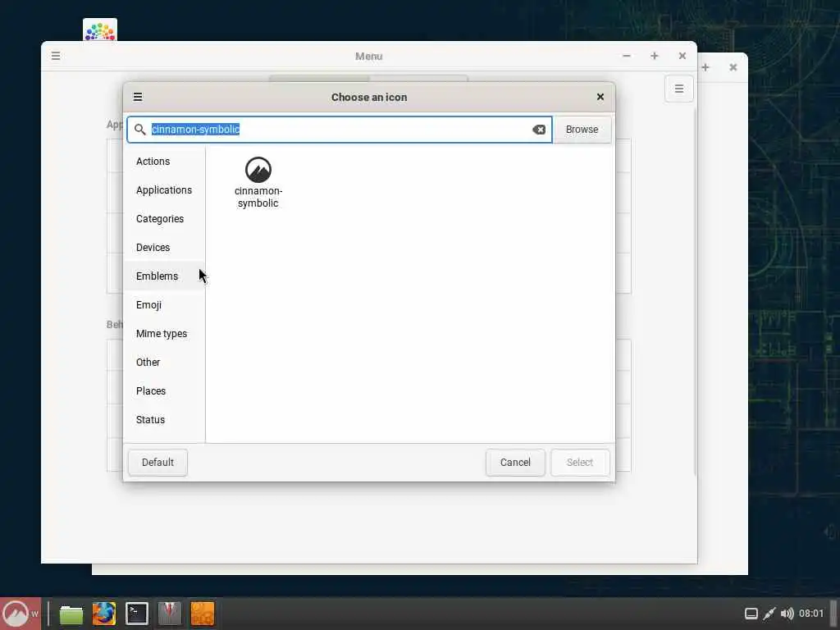Image resolution: width=840 pixels, height=630 pixels.
Task: Select the Other category
Action: pyautogui.click(x=164, y=362)
